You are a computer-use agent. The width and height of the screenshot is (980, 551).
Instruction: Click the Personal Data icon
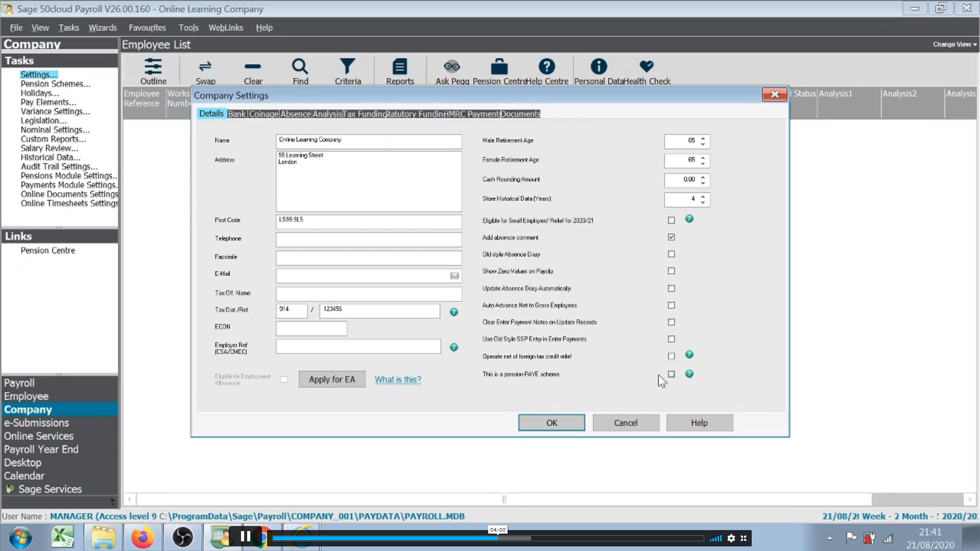tap(599, 71)
